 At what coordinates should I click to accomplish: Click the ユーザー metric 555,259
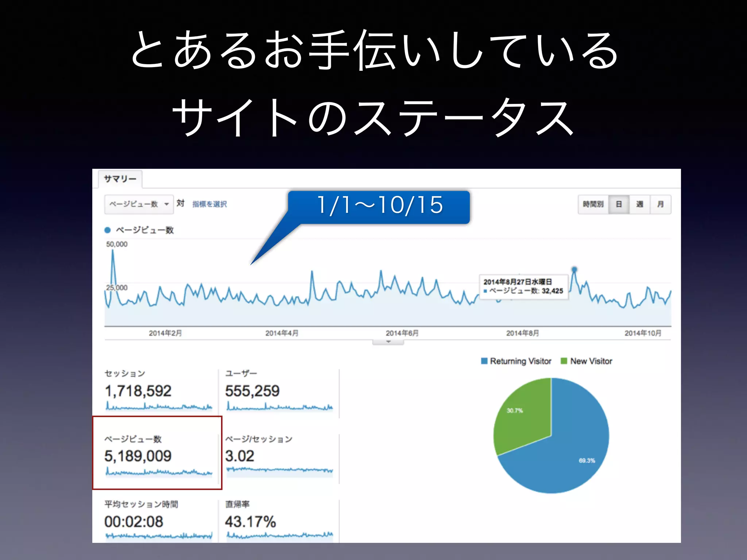252,391
